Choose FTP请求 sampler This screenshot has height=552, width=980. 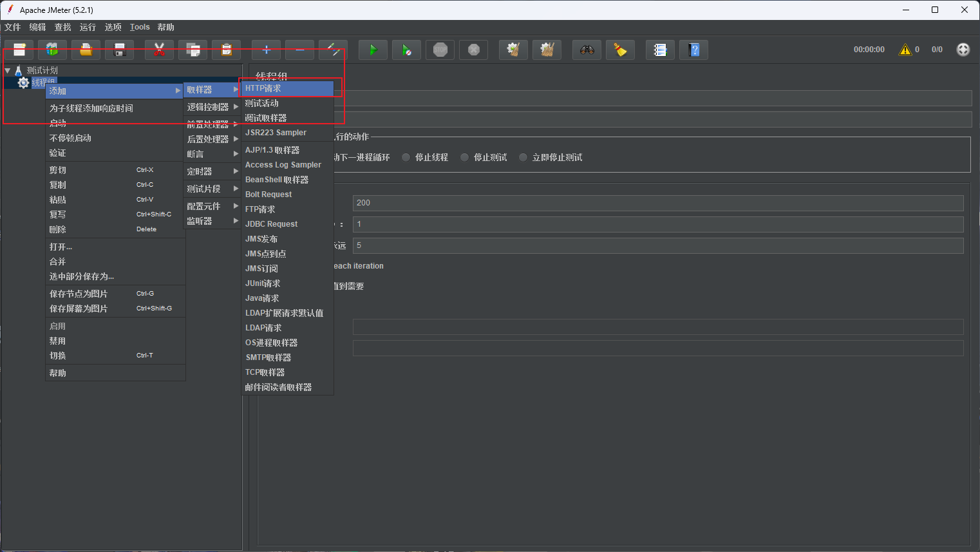pyautogui.click(x=288, y=209)
